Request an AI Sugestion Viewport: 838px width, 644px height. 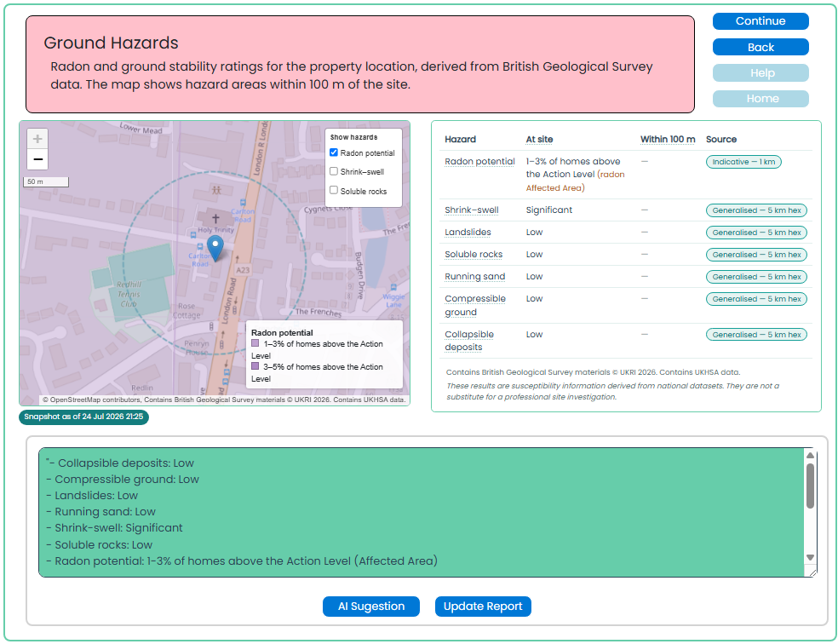click(371, 607)
